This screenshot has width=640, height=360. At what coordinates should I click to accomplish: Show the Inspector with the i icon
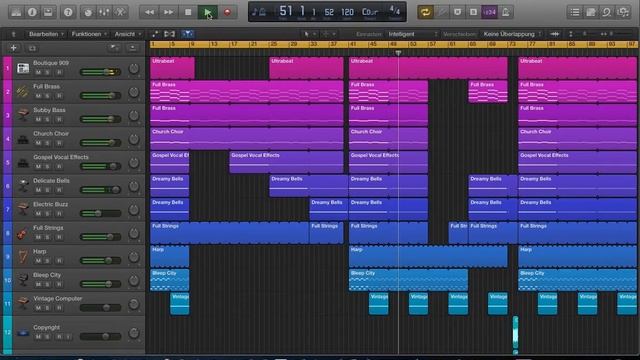pyautogui.click(x=32, y=12)
